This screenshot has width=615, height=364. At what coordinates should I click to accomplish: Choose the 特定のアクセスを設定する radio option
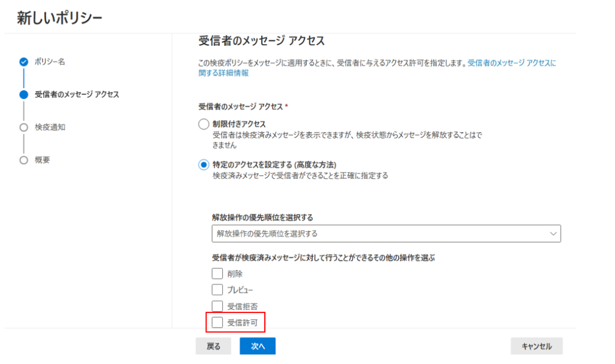(x=204, y=165)
